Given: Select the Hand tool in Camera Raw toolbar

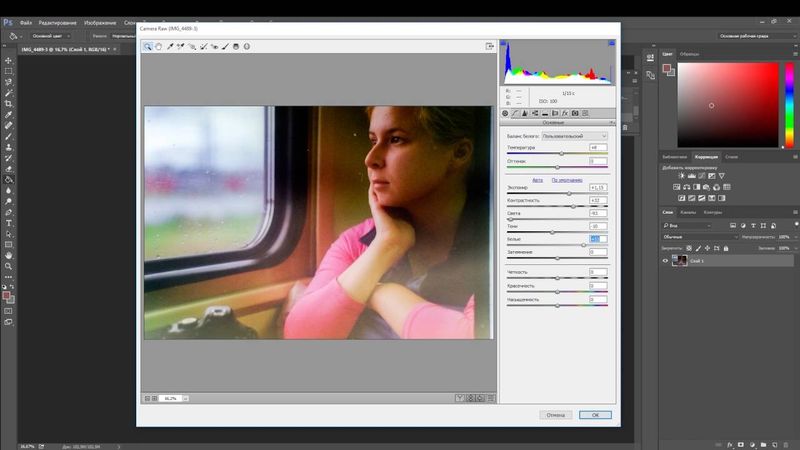Looking at the screenshot, I should tap(159, 46).
